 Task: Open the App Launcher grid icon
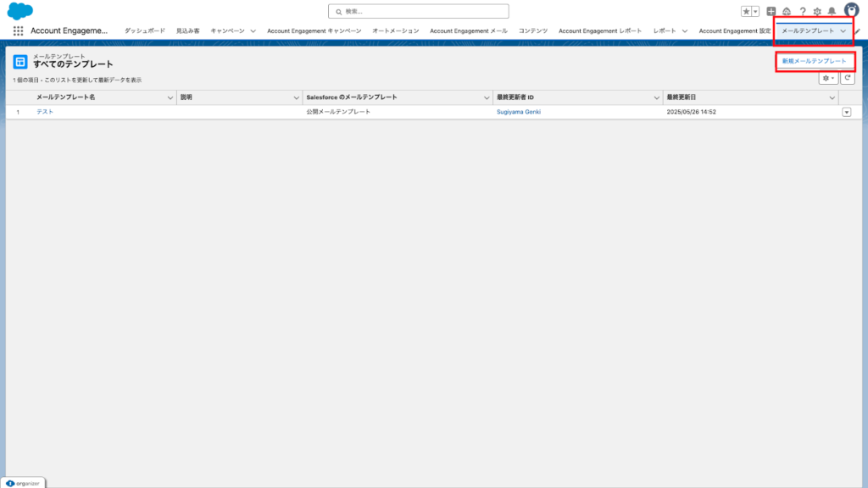pos(19,31)
